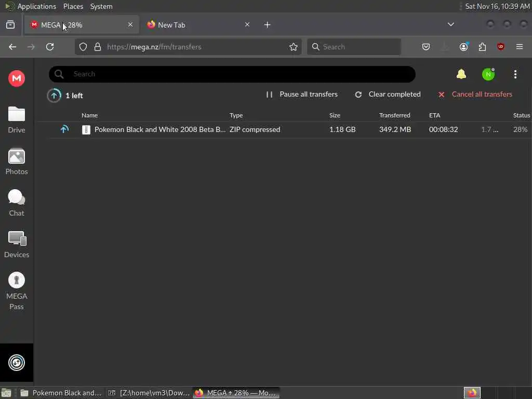Open the notifications bell icon
The width and height of the screenshot is (532, 399).
click(x=461, y=74)
